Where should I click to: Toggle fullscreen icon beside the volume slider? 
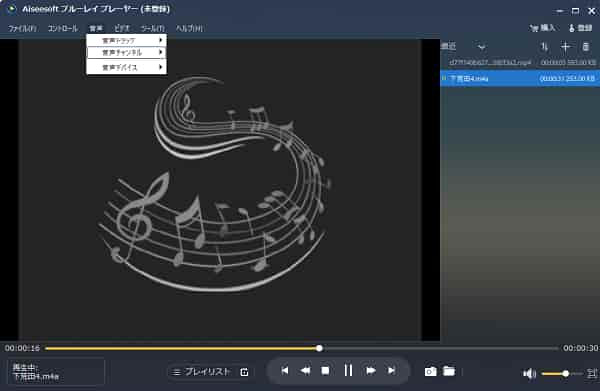point(592,373)
